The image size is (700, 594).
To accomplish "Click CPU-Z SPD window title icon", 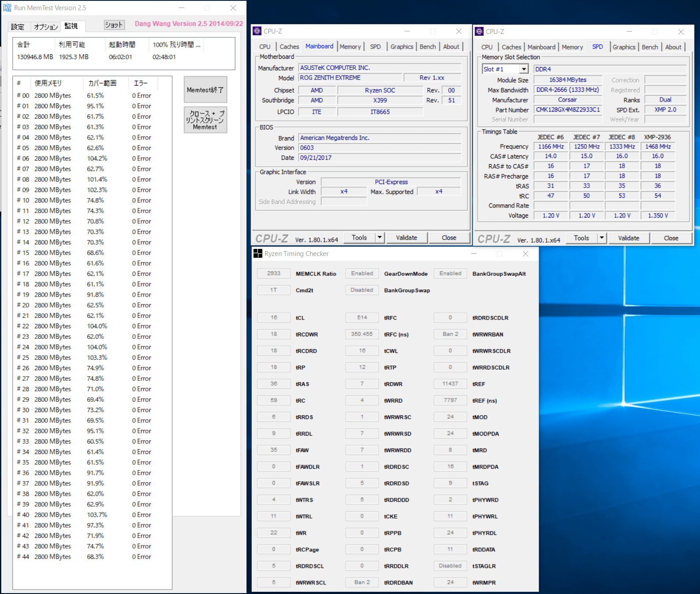I will point(479,31).
